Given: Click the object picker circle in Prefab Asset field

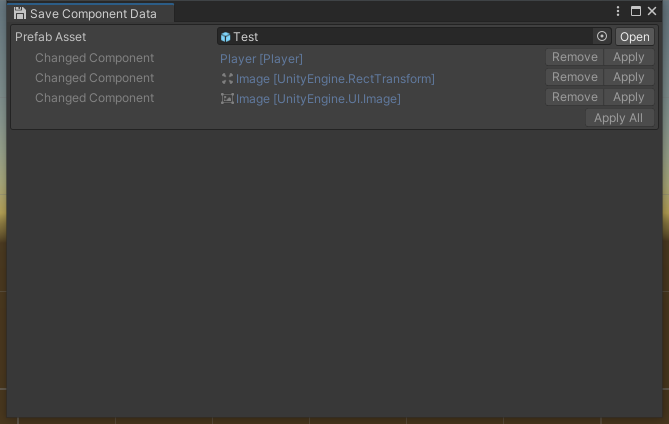Looking at the screenshot, I should pyautogui.click(x=602, y=37).
